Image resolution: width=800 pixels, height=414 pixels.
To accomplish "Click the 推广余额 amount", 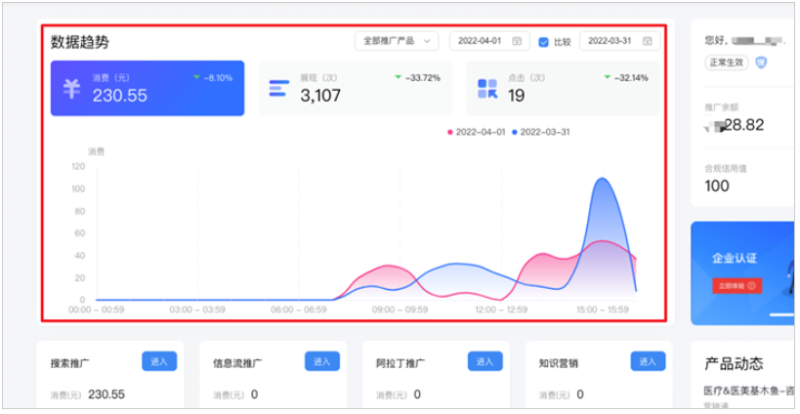I will (x=735, y=125).
